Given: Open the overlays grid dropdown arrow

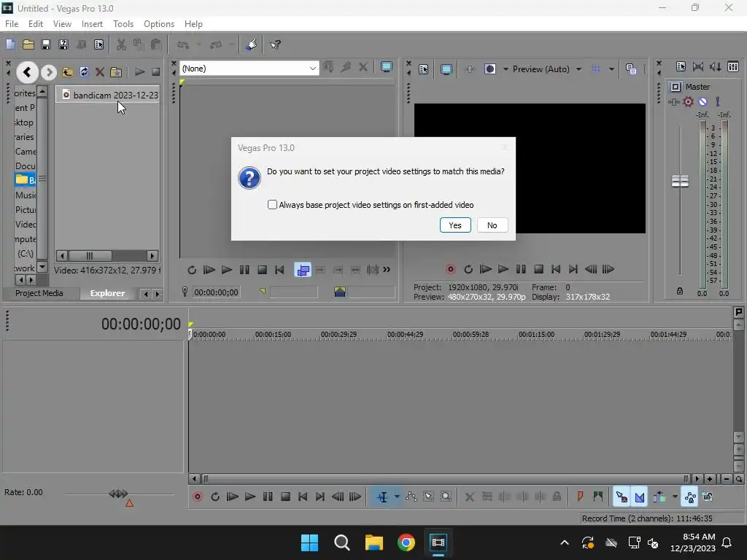Looking at the screenshot, I should point(611,69).
